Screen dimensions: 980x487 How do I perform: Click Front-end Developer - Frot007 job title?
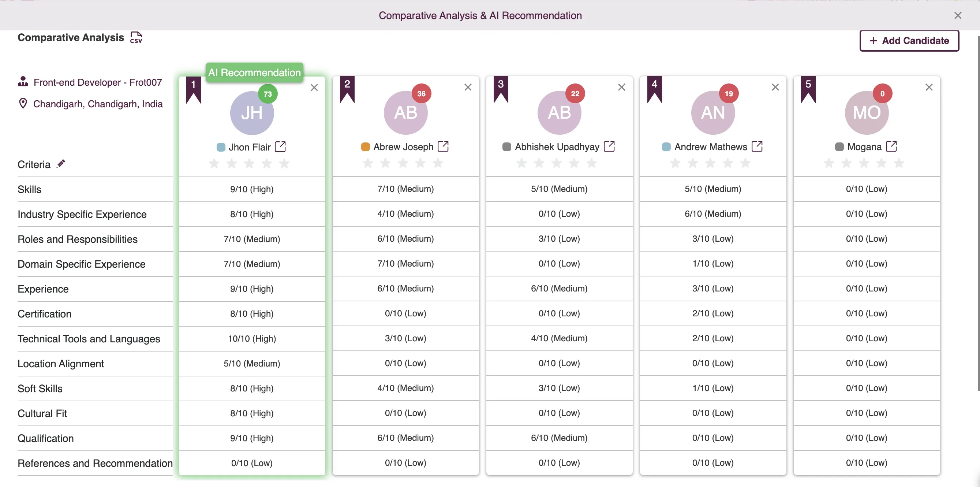98,82
